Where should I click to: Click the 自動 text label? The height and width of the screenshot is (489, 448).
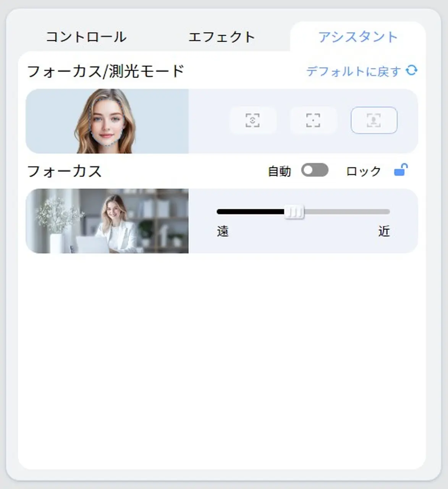point(279,171)
